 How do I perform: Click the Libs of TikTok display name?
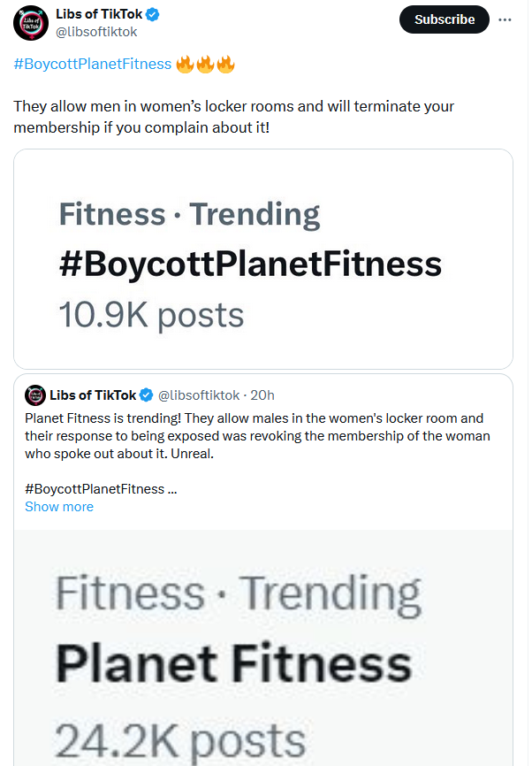99,14
